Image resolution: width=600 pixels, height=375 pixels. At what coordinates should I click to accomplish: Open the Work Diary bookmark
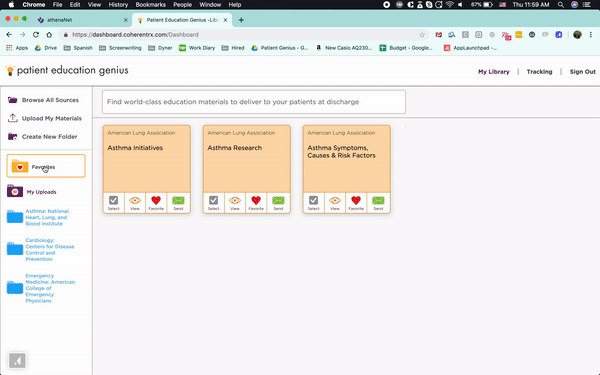coord(197,48)
